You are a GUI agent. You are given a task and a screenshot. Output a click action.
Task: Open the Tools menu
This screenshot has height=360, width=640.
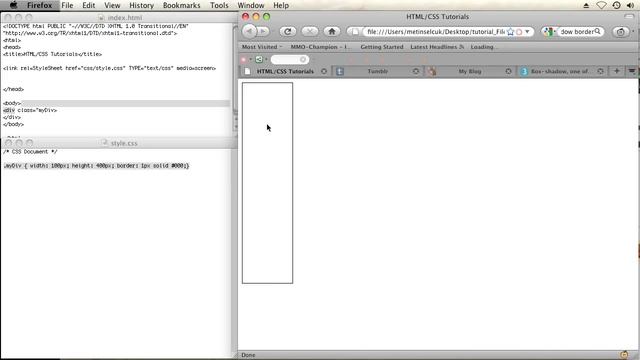coord(219,5)
